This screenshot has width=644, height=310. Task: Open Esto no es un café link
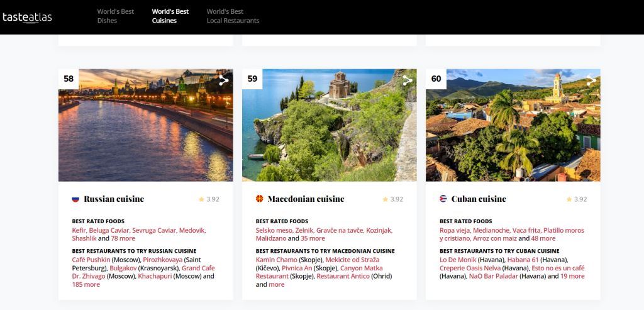coord(558,268)
